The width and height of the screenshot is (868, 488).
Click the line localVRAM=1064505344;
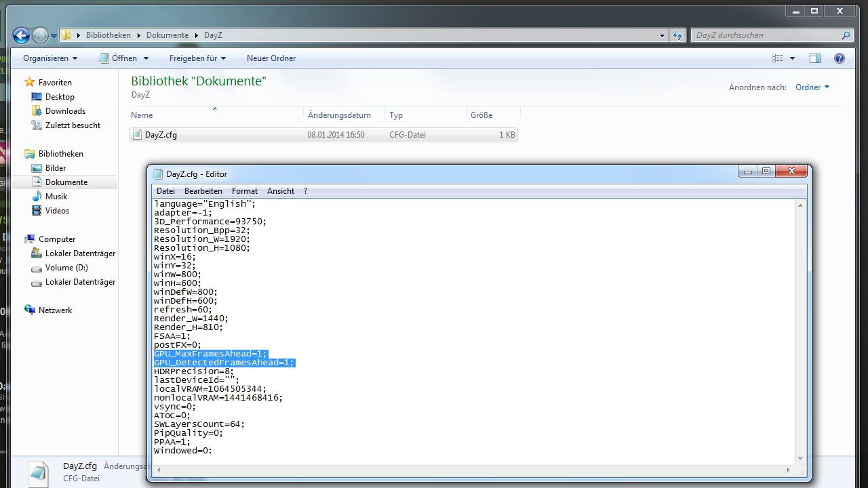tap(210, 389)
